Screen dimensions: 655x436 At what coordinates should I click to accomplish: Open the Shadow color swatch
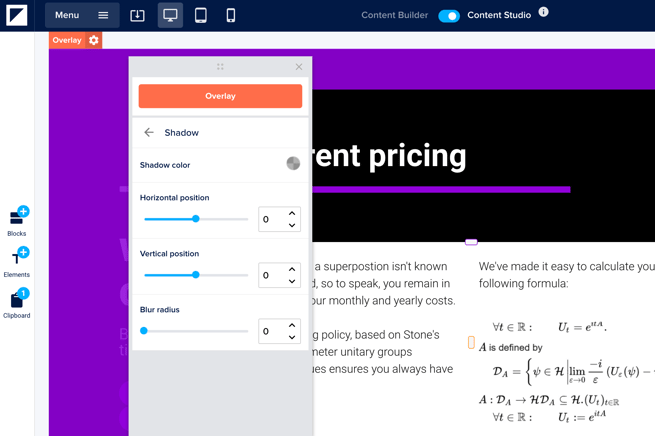click(293, 164)
